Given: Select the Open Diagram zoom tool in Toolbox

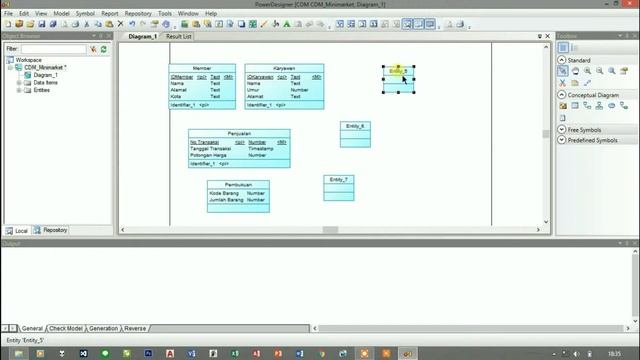Looking at the screenshot, I should tap(611, 71).
